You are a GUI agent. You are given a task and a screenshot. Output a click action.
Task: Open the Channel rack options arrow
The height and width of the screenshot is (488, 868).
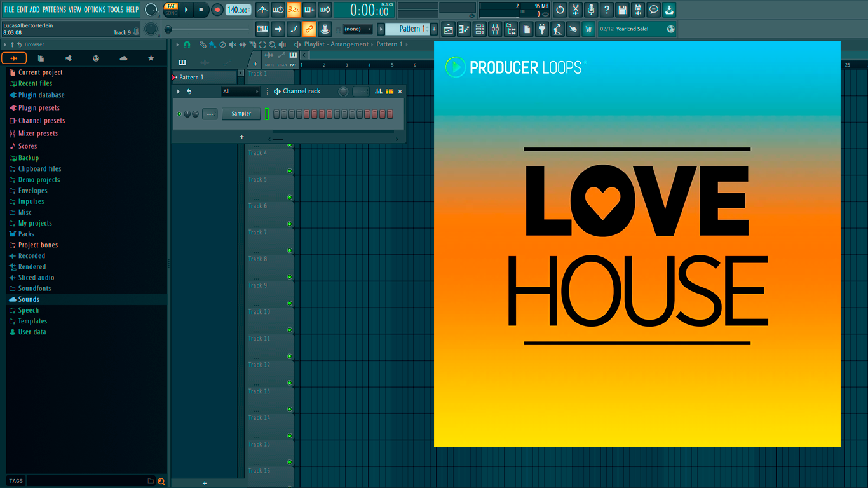[x=179, y=91]
